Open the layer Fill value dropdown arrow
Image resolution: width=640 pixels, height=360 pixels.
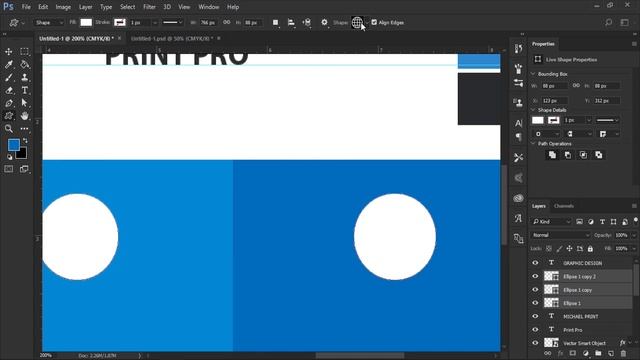click(634, 249)
